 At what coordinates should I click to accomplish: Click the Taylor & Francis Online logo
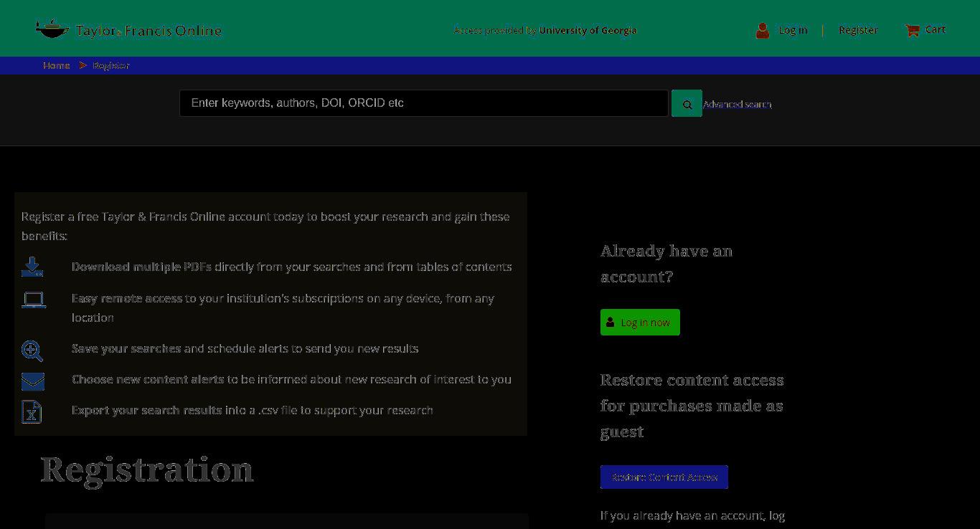[x=128, y=29]
